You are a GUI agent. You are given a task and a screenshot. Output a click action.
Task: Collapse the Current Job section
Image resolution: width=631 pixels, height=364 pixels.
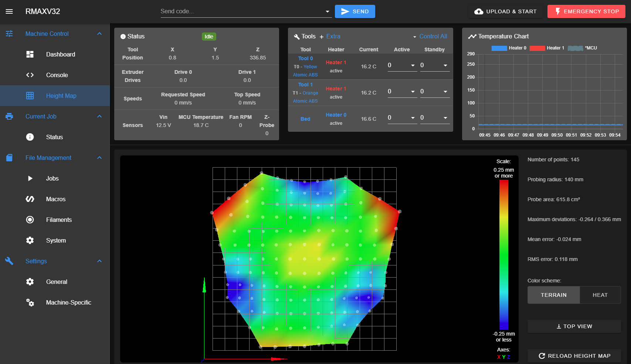99,116
